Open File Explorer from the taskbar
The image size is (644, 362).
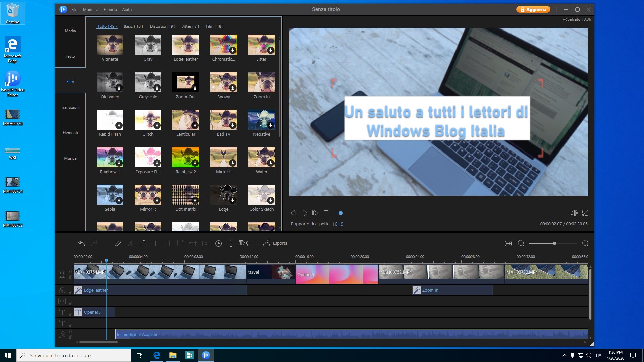point(173,355)
